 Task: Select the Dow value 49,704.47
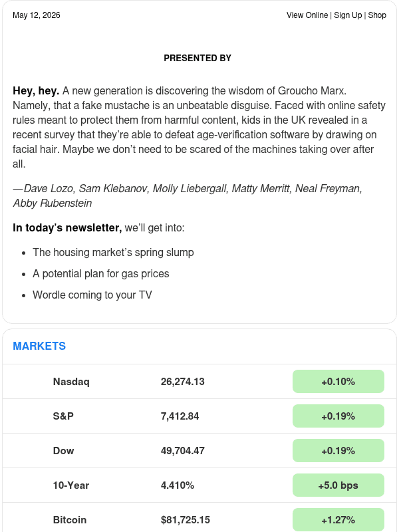click(x=182, y=451)
